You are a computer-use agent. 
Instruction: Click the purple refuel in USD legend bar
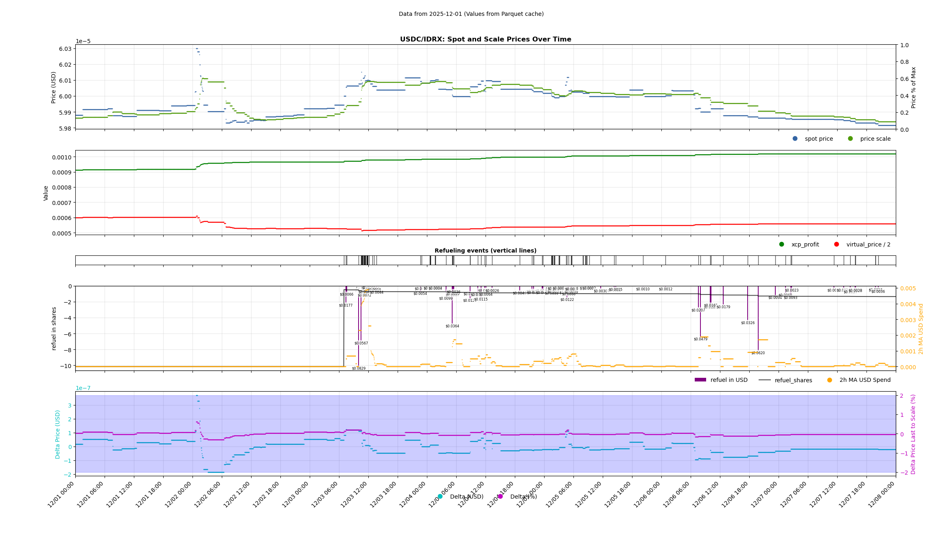(700, 380)
